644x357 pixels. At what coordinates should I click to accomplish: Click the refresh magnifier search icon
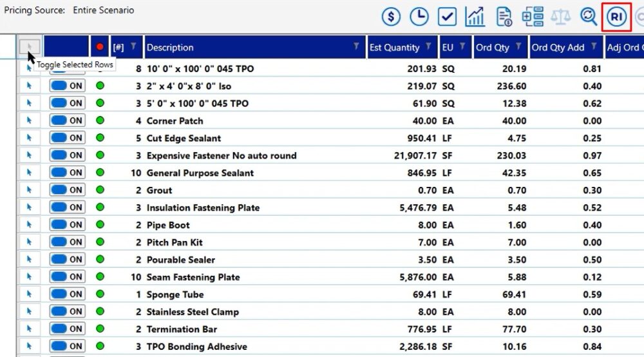589,17
